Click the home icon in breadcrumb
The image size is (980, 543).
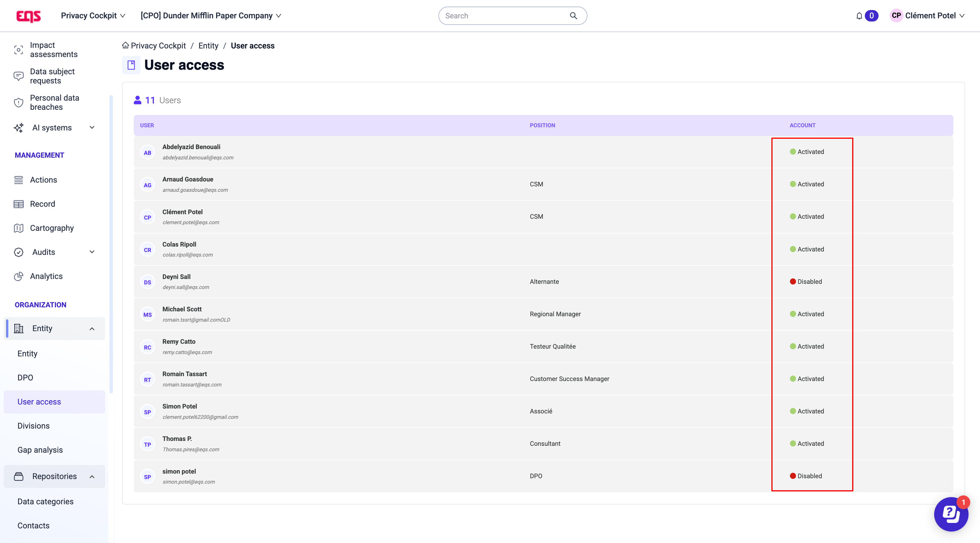click(125, 45)
